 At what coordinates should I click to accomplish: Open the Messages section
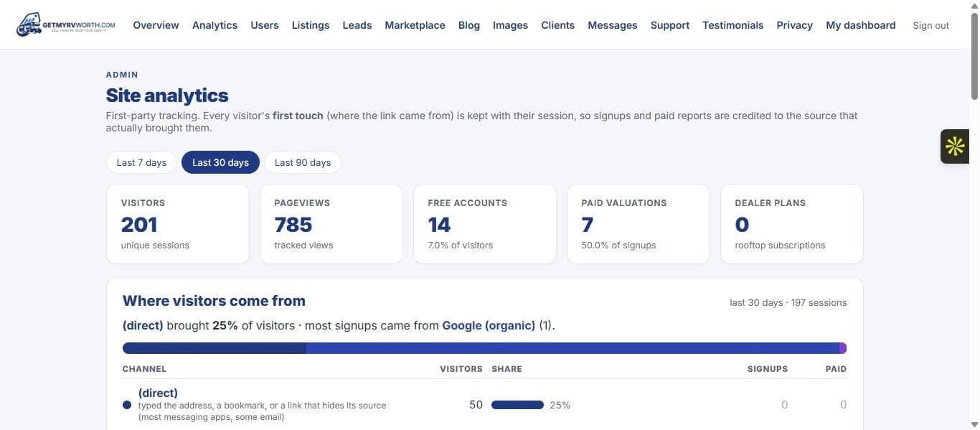coord(612,25)
